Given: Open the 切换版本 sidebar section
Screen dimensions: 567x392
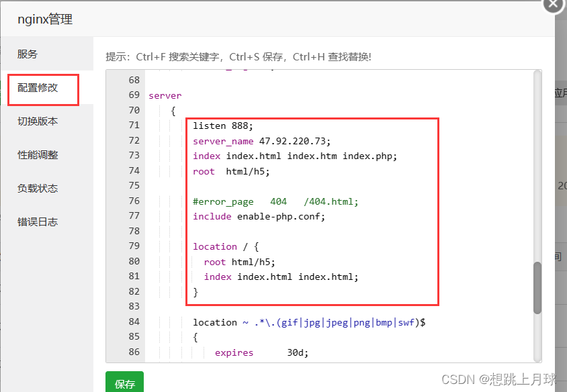Looking at the screenshot, I should point(38,122).
